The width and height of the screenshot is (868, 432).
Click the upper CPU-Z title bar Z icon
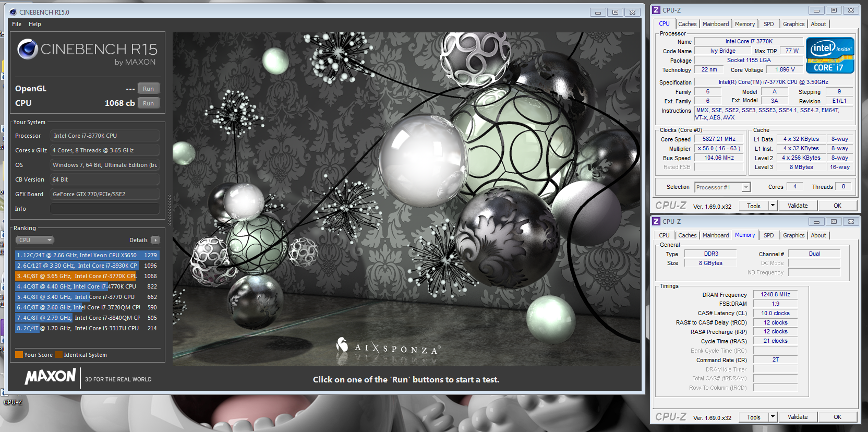[x=657, y=10]
